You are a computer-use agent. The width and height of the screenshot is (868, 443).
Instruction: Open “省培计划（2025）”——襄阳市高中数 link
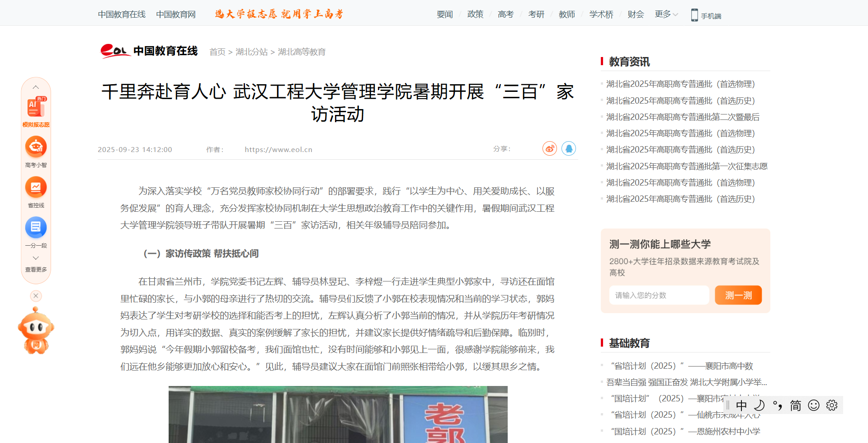tap(682, 366)
